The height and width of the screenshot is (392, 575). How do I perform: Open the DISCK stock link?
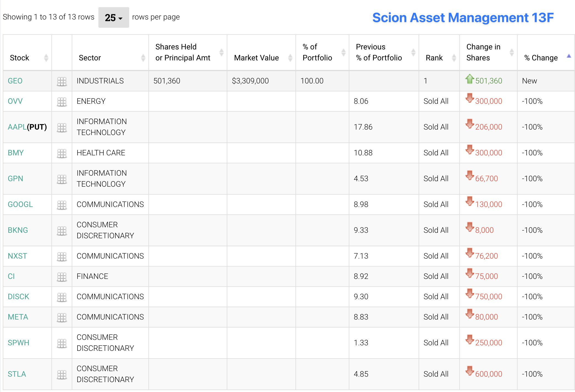(x=18, y=297)
